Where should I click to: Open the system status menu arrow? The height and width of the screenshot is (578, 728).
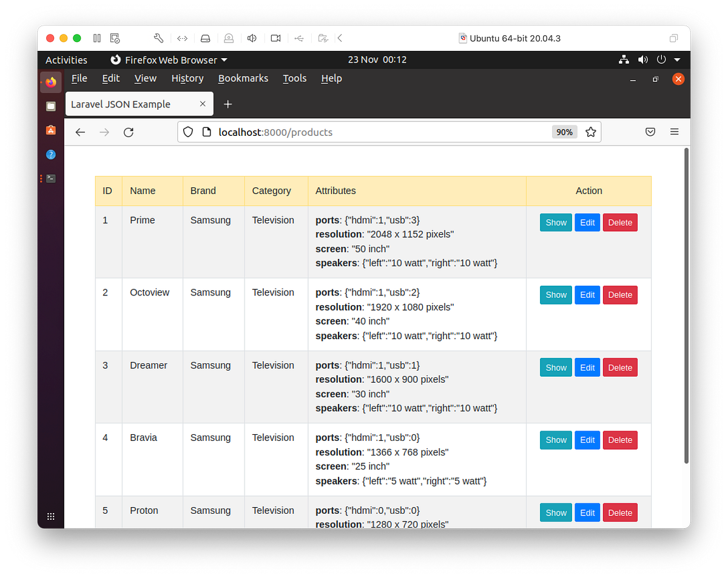(x=678, y=59)
